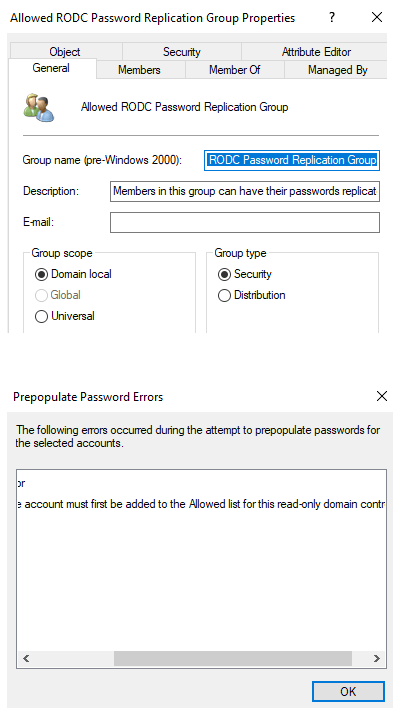Screen dimensions: 397x711
Task: Go to the Managed By tab
Action: 337,70
